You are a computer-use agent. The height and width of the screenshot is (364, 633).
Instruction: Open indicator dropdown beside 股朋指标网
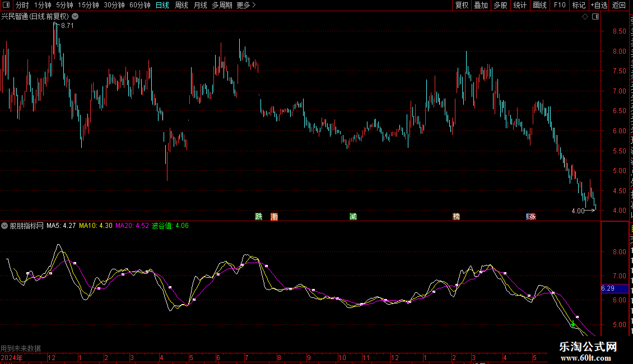(x=4, y=226)
